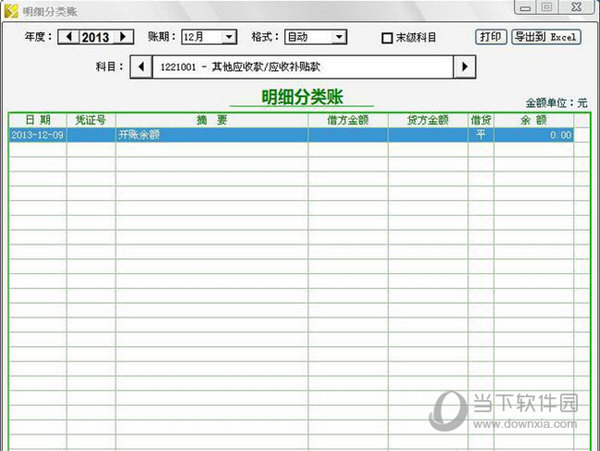600x451 pixels.
Task: Click the 打印 print button
Action: [x=491, y=37]
